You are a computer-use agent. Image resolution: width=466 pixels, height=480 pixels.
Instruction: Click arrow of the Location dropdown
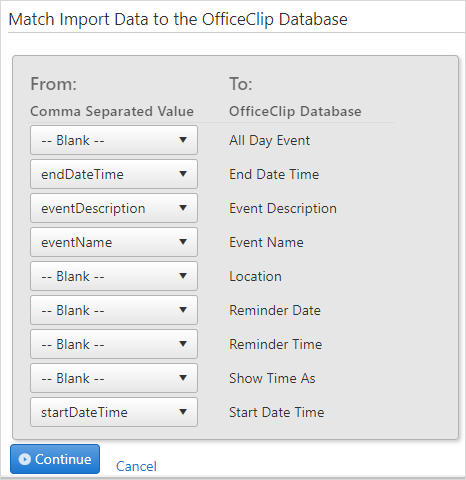[183, 276]
